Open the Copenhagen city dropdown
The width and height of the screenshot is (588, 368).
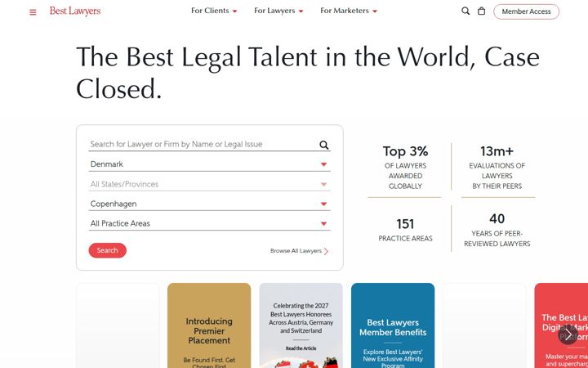pos(209,204)
